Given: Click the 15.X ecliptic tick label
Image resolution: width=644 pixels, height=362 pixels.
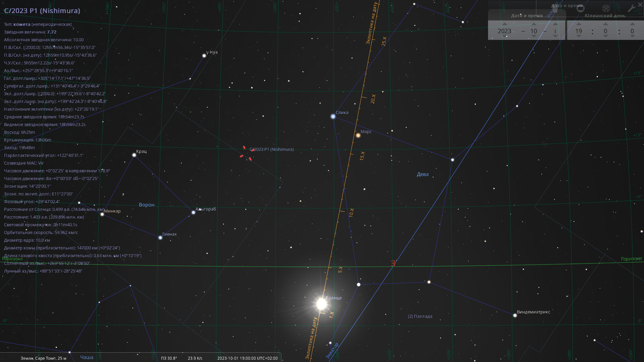Looking at the screenshot, I should click(x=362, y=156).
